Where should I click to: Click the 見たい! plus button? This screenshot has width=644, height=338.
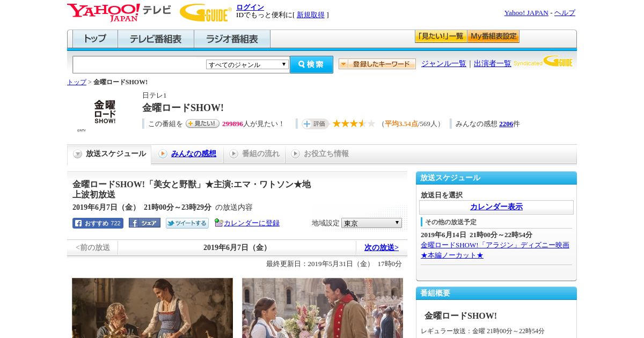(202, 123)
